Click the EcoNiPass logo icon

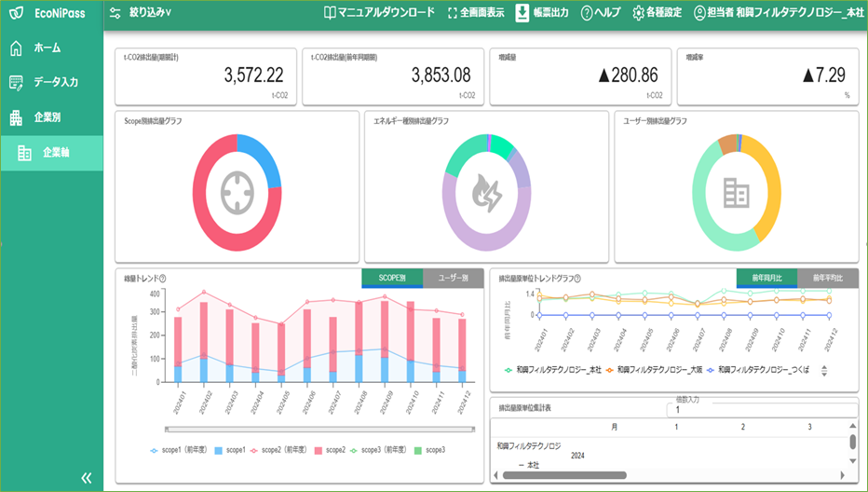pyautogui.click(x=17, y=13)
